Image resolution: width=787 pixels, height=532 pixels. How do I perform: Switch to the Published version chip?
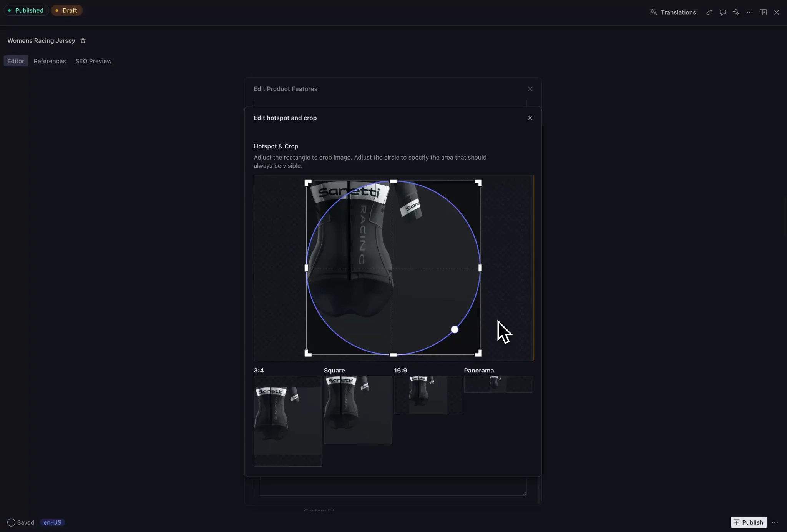coord(26,10)
